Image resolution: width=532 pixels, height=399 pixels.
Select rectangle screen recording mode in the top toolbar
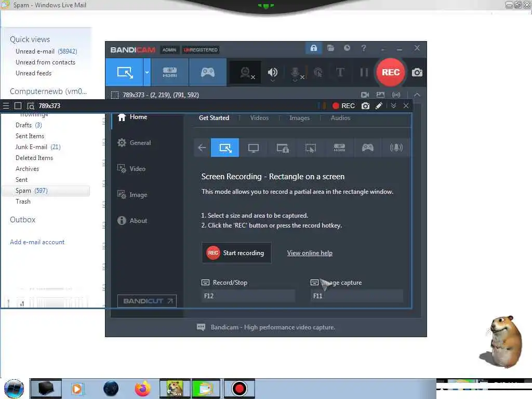[124, 72]
